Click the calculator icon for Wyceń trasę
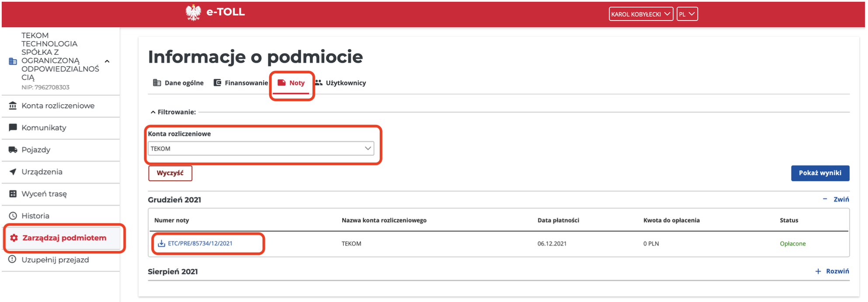Image resolution: width=868 pixels, height=302 pixels. pos(13,193)
